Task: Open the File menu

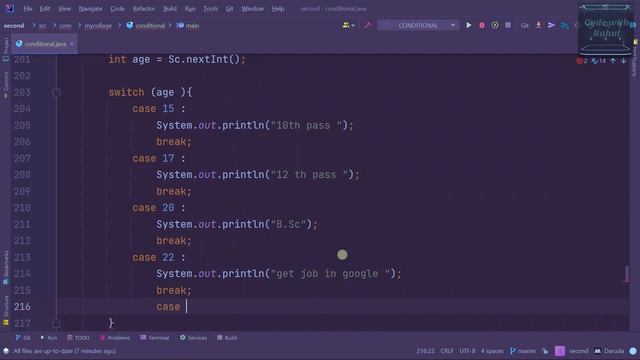Action: coord(27,9)
